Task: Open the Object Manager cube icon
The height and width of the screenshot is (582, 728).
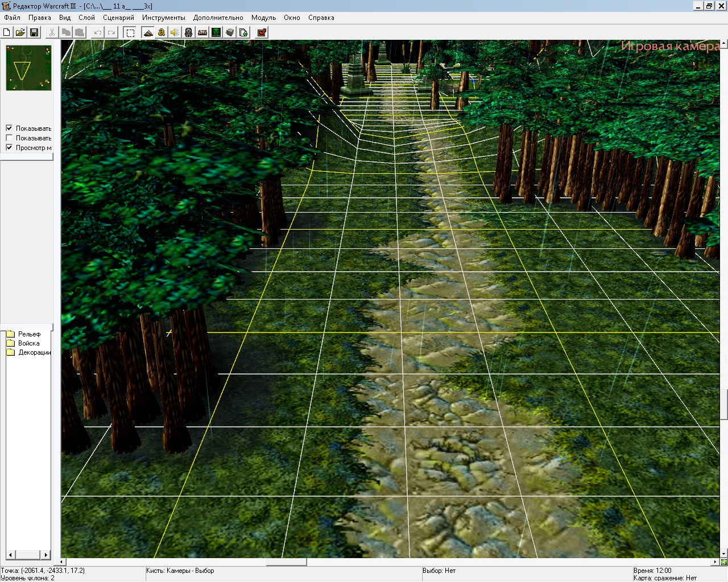Action: coord(230,32)
